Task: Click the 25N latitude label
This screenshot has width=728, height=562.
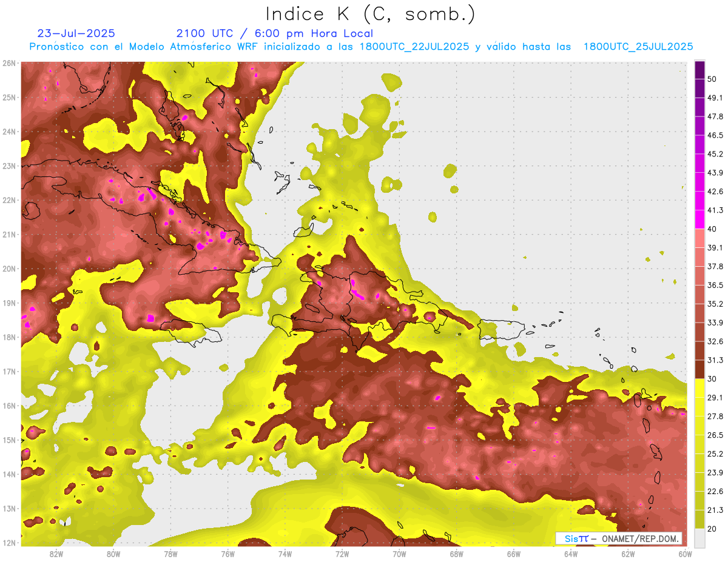Action: coord(9,97)
